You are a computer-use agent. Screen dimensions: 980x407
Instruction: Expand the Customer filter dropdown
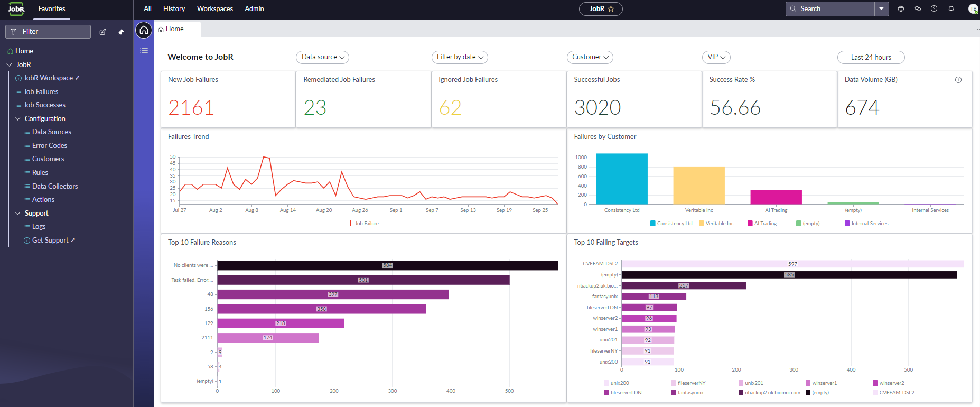coord(590,57)
